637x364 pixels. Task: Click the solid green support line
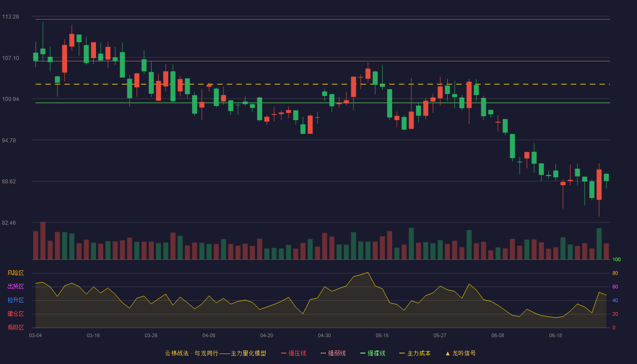click(323, 103)
